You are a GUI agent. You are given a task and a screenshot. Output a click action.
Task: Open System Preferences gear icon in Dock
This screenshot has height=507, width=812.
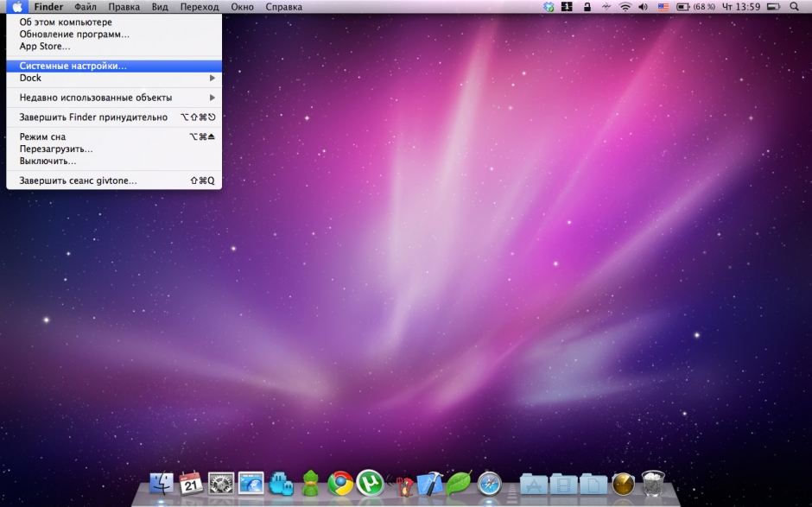tap(221, 485)
